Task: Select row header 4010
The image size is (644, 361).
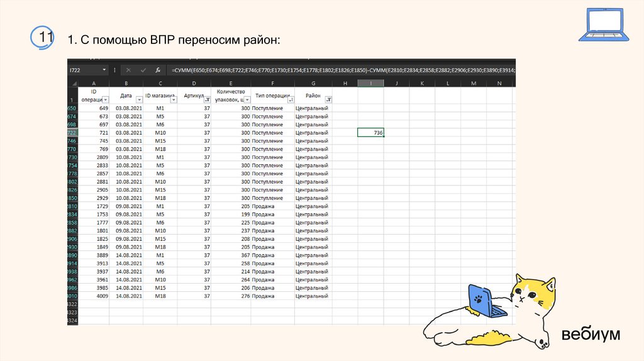Action: pyautogui.click(x=72, y=296)
